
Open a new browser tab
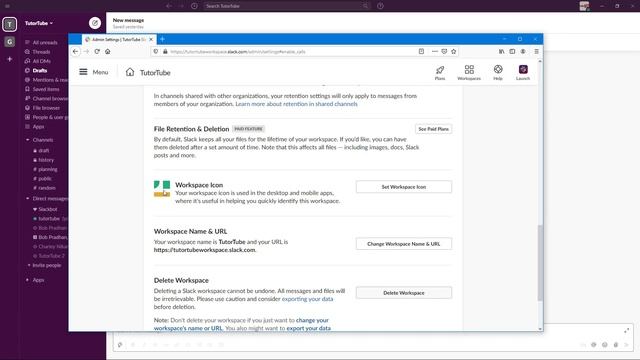(x=162, y=39)
